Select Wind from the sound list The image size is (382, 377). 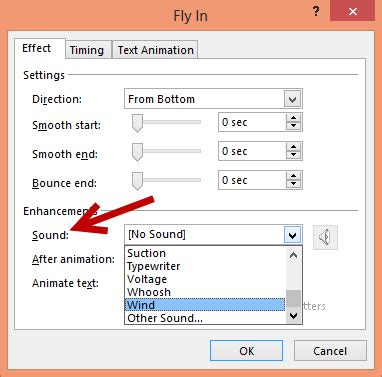(205, 305)
